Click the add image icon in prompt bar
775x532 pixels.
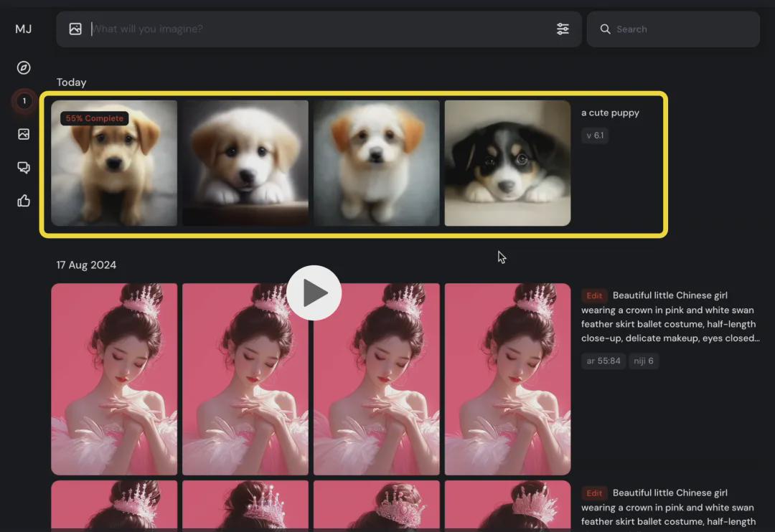[75, 29]
